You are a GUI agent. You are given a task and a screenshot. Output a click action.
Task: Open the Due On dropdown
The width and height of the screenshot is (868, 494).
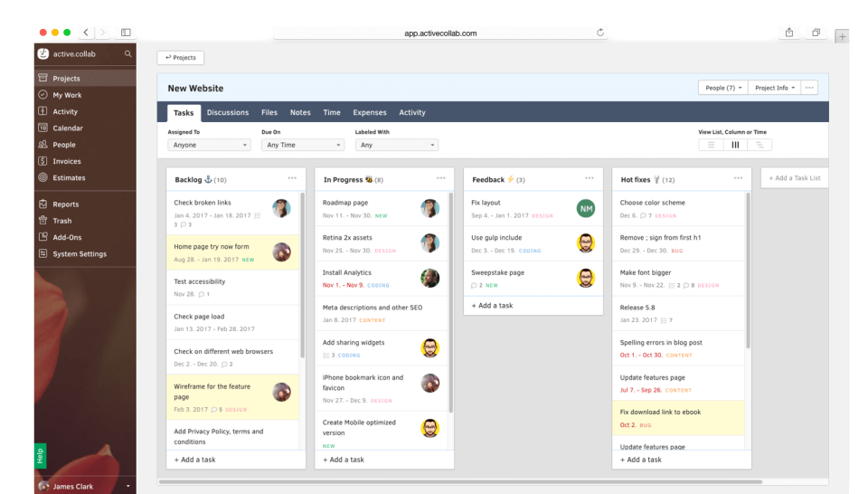[x=302, y=145]
